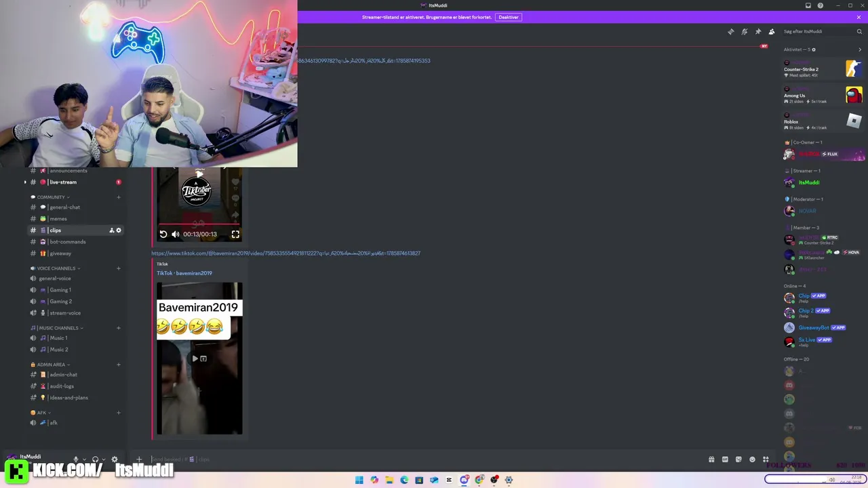
Task: Open the sticker picker
Action: (738, 460)
